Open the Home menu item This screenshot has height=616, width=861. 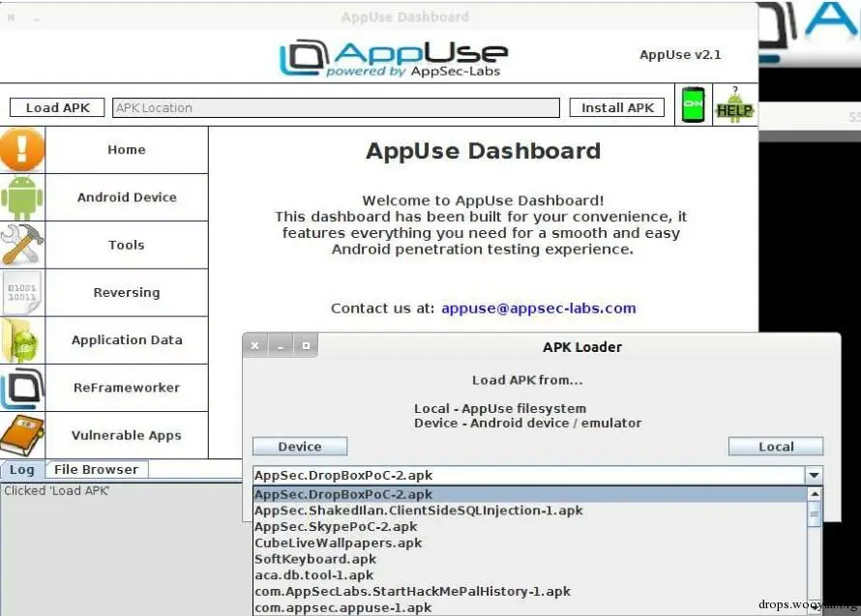[127, 150]
